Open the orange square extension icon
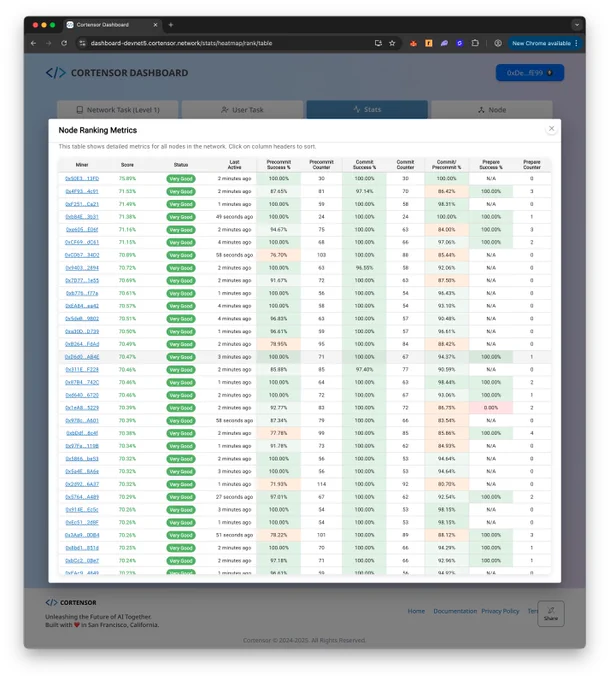This screenshot has height=680, width=610. pyautogui.click(x=429, y=43)
